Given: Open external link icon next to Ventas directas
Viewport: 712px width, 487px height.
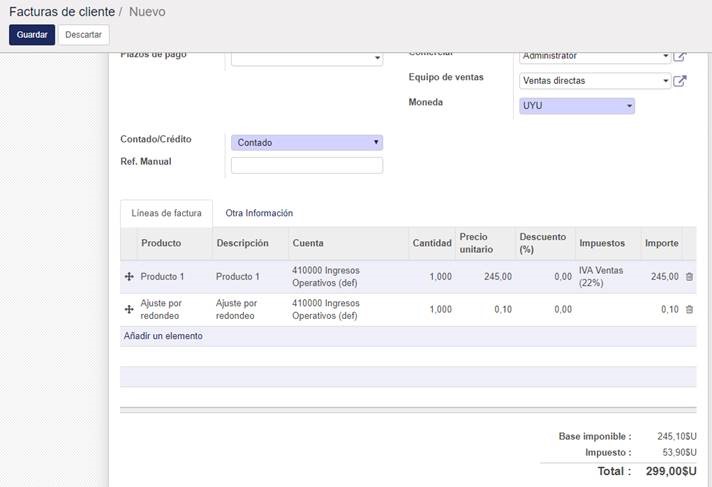Looking at the screenshot, I should 679,81.
